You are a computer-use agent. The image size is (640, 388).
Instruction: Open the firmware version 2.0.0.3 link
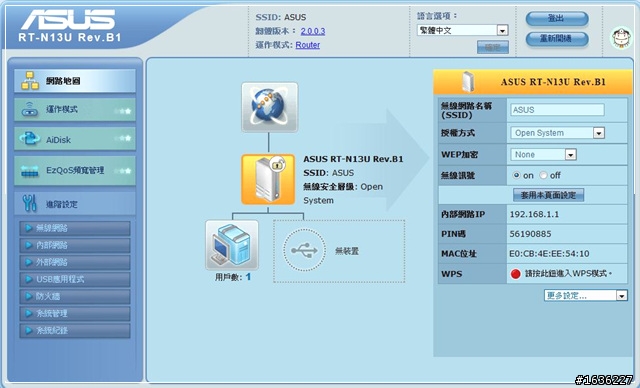point(313,31)
